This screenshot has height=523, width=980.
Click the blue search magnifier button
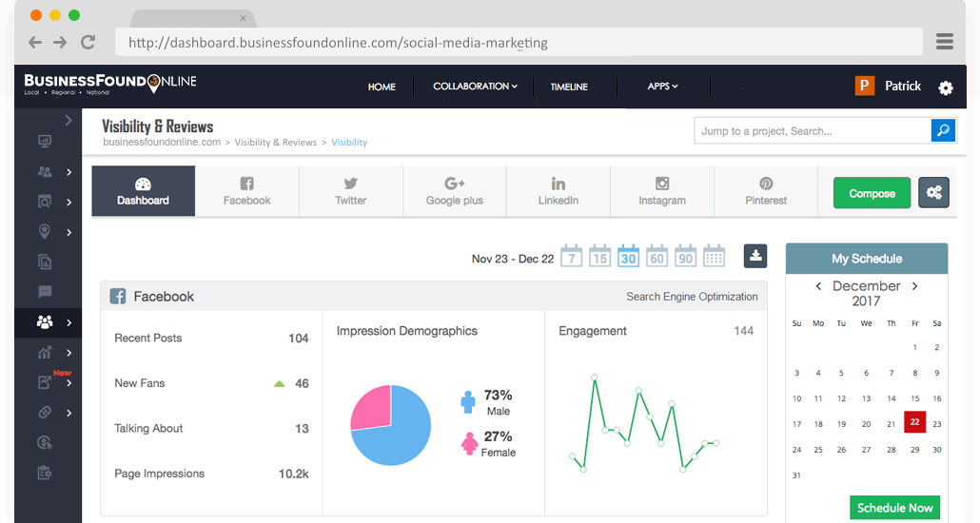click(943, 130)
